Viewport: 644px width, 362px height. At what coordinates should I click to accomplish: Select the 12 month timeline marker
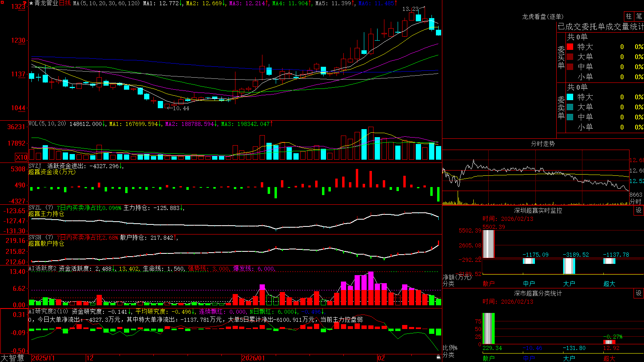(90, 358)
